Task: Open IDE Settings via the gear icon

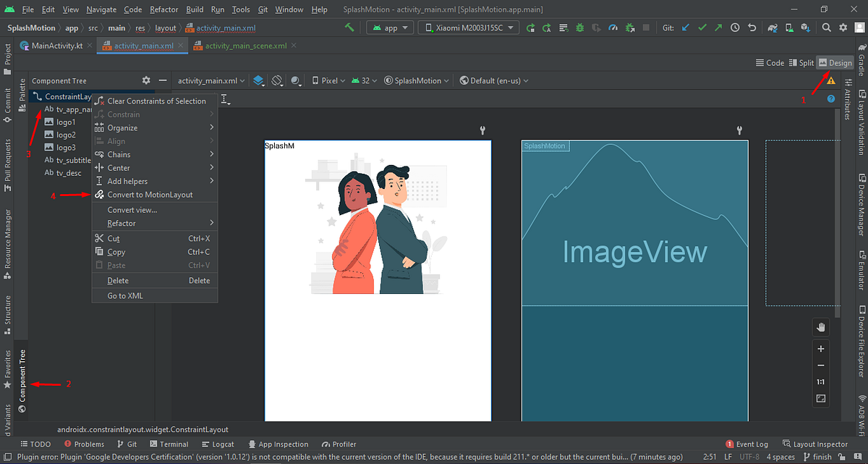Action: click(843, 27)
